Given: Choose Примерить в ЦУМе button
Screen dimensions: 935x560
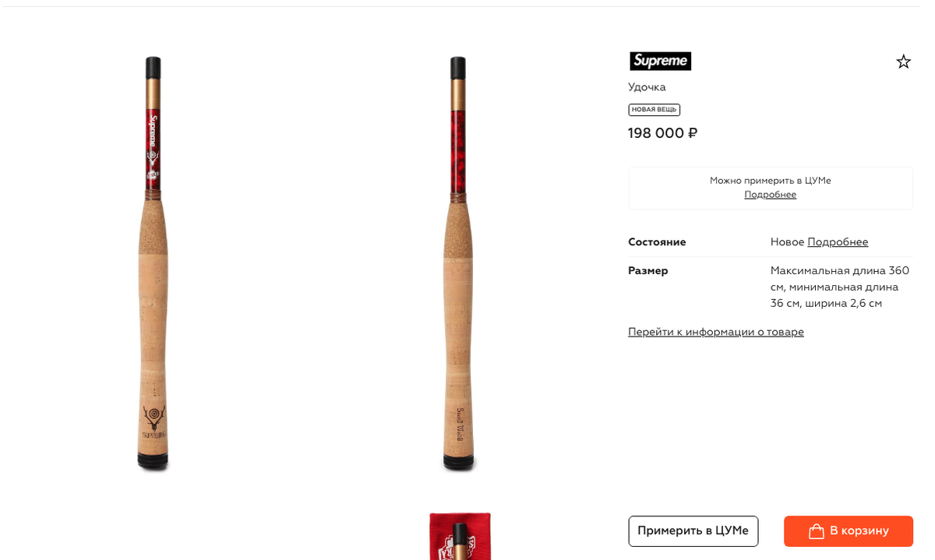Looking at the screenshot, I should [693, 531].
